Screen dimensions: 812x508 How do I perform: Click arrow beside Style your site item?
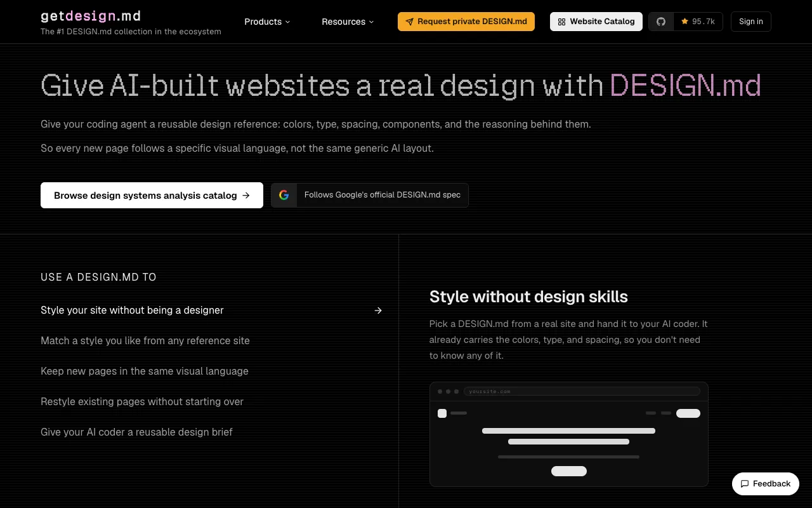click(x=378, y=311)
